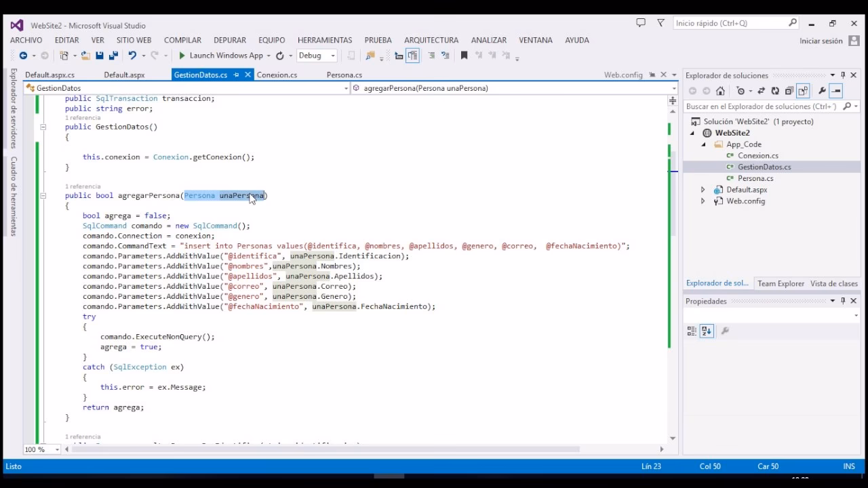
Task: Click the Iniciar sesión link
Action: click(821, 41)
